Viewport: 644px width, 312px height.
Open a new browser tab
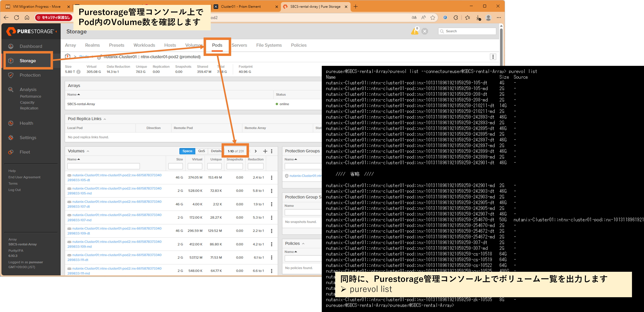click(355, 7)
